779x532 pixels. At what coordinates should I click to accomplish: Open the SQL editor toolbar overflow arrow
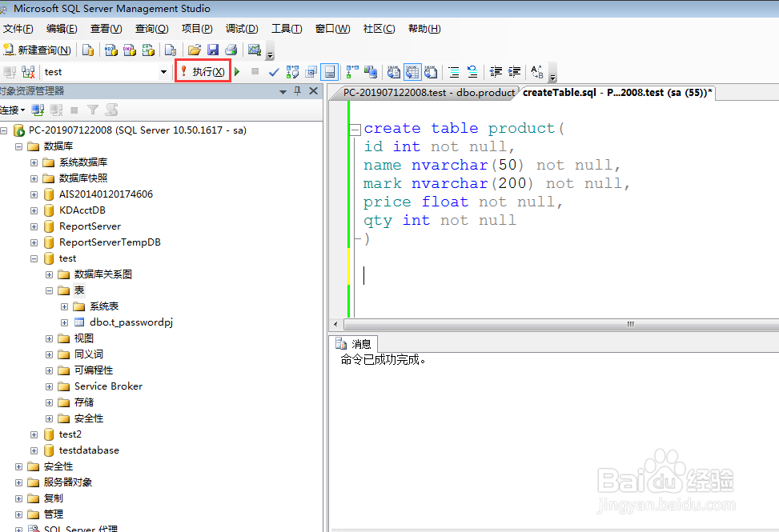(x=552, y=74)
